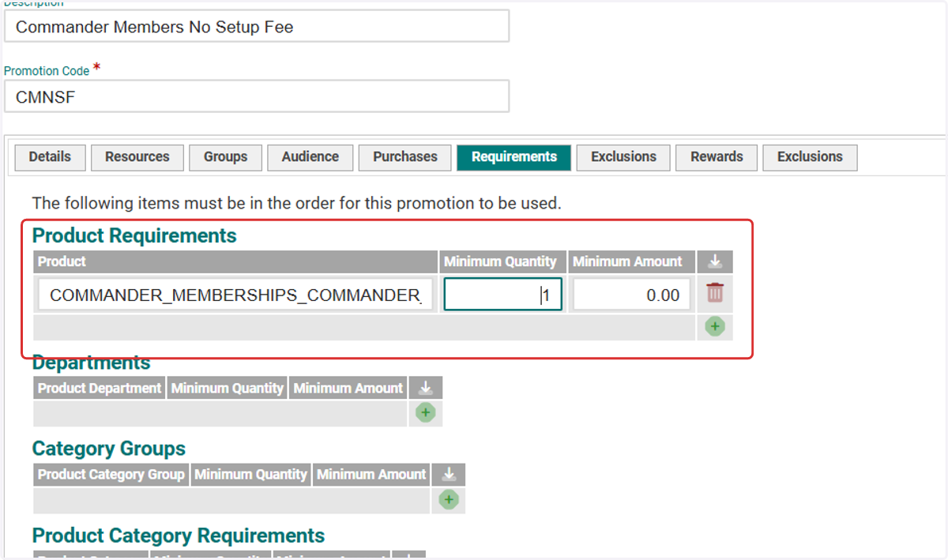Viewport: 948px width, 560px height.
Task: Click the Product Department column header
Action: coord(100,388)
